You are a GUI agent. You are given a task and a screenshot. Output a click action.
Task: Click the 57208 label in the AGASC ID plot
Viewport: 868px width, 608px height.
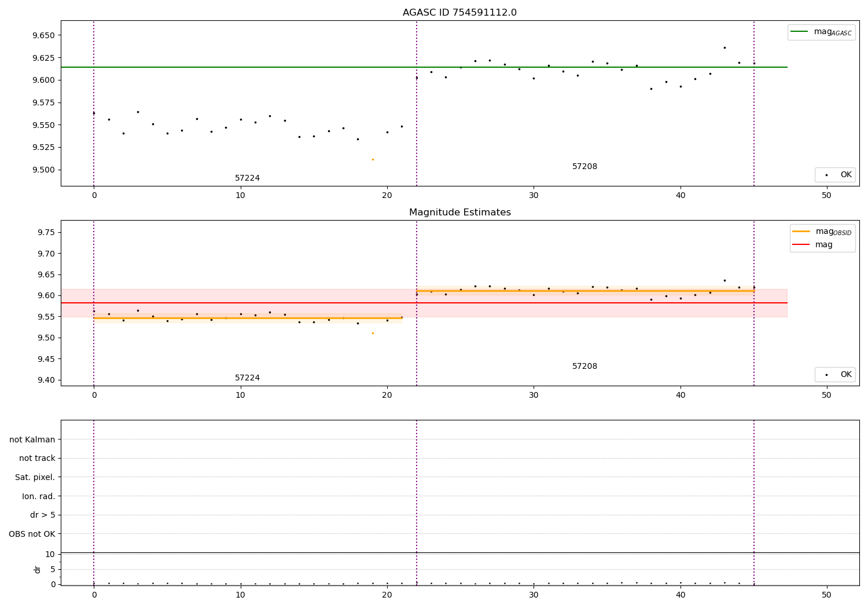[x=584, y=167]
